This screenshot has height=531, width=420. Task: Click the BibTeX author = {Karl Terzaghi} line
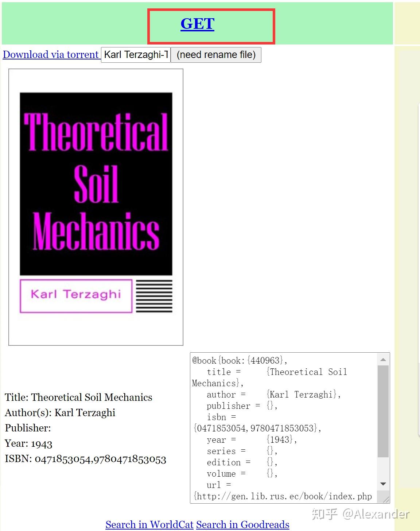273,394
